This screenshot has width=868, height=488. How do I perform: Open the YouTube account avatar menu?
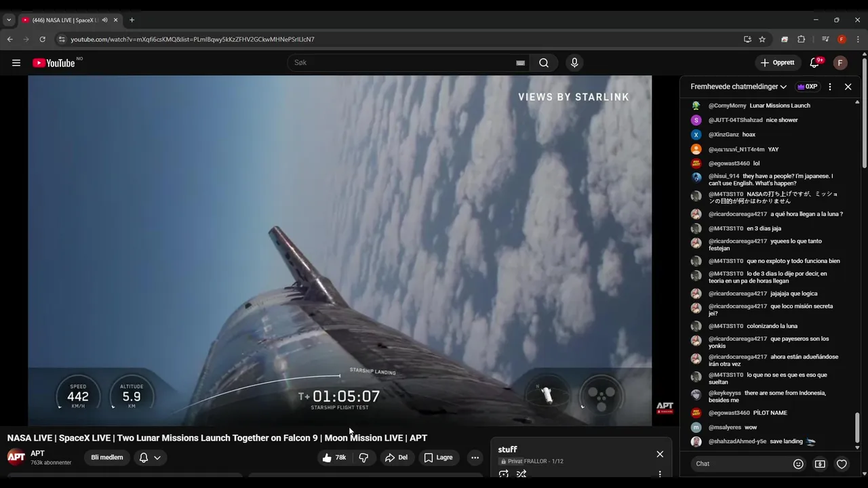pyautogui.click(x=840, y=63)
